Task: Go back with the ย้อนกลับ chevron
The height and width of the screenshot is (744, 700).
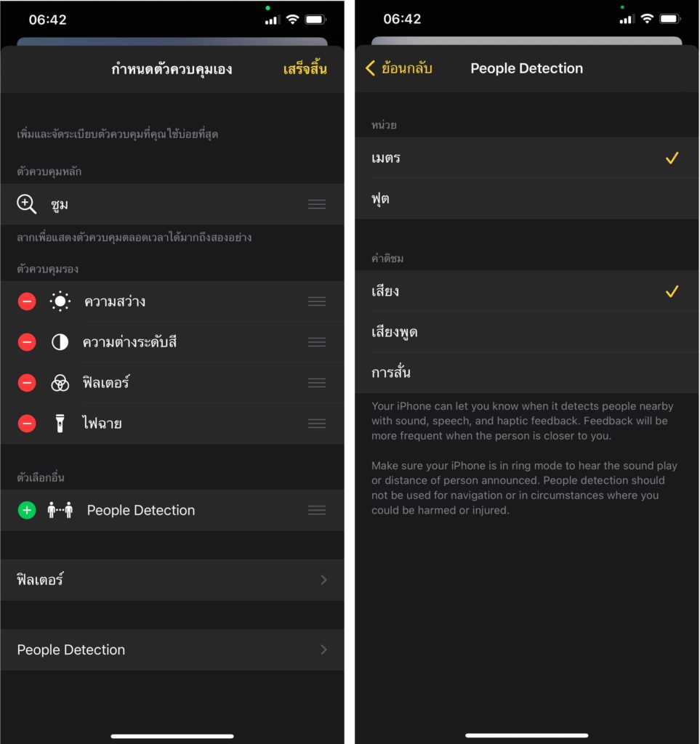Action: point(370,68)
